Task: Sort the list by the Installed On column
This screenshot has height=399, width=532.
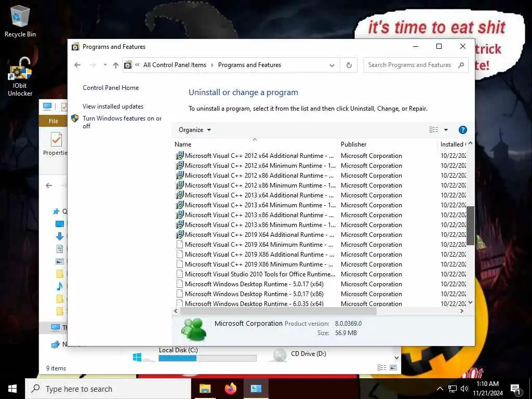Action: tap(453, 144)
